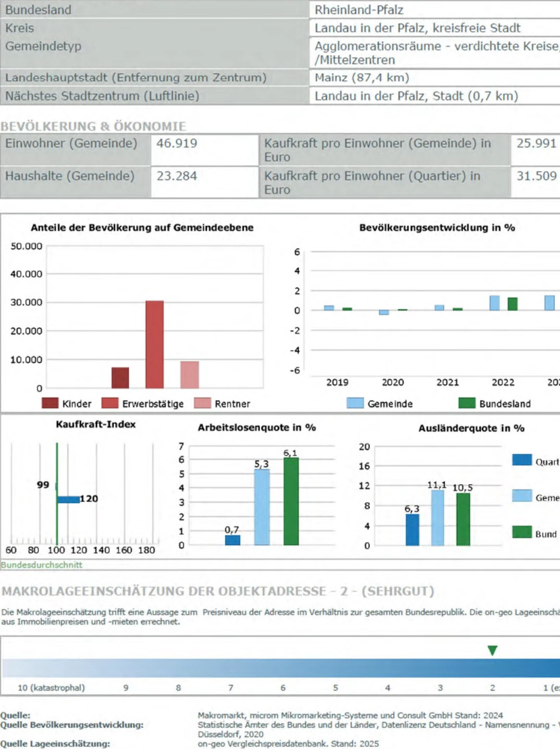Viewport: 560px width, 749px height.
Task: Click the '2021' axis label
Action: (x=447, y=383)
